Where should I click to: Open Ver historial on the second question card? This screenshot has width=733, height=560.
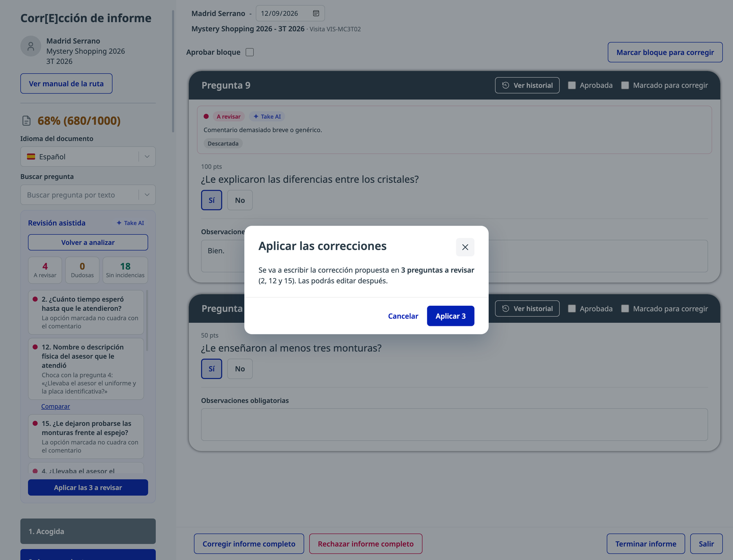(x=527, y=308)
